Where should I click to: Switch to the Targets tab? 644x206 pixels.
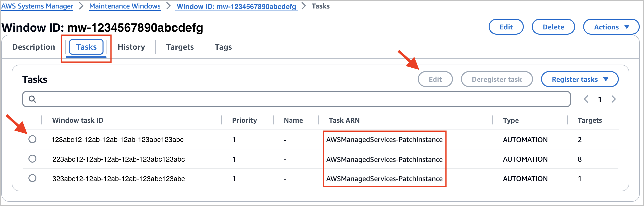[x=180, y=47]
